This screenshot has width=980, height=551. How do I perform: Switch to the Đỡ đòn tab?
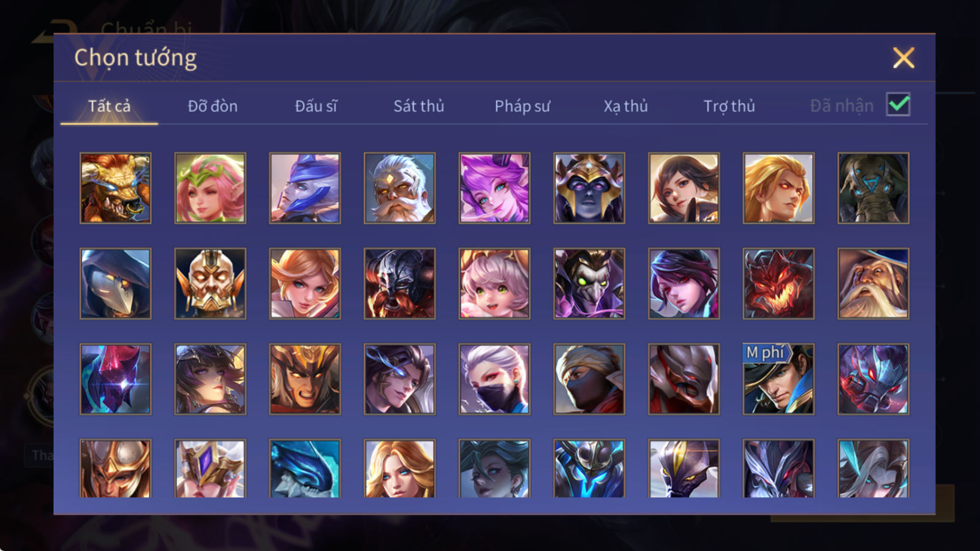(213, 106)
